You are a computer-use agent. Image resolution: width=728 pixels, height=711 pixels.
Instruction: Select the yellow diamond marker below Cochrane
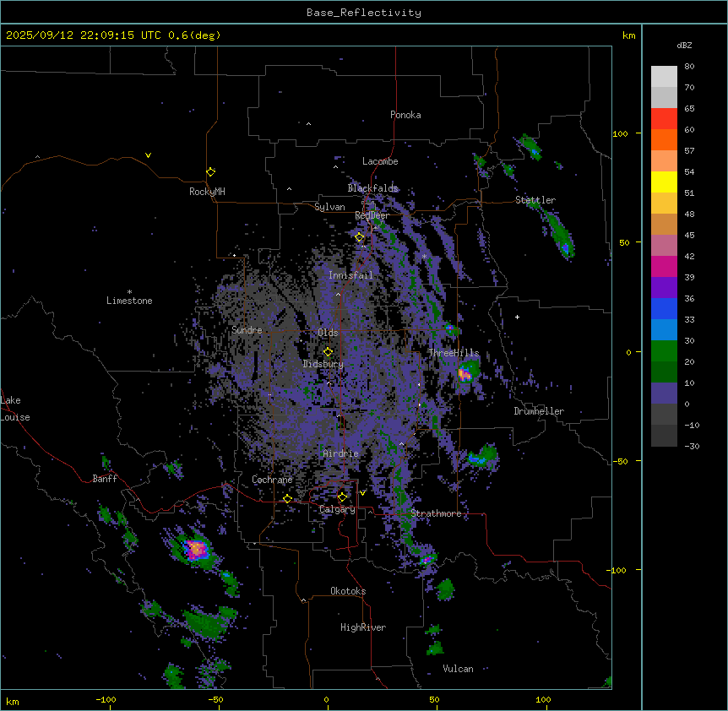(x=287, y=498)
